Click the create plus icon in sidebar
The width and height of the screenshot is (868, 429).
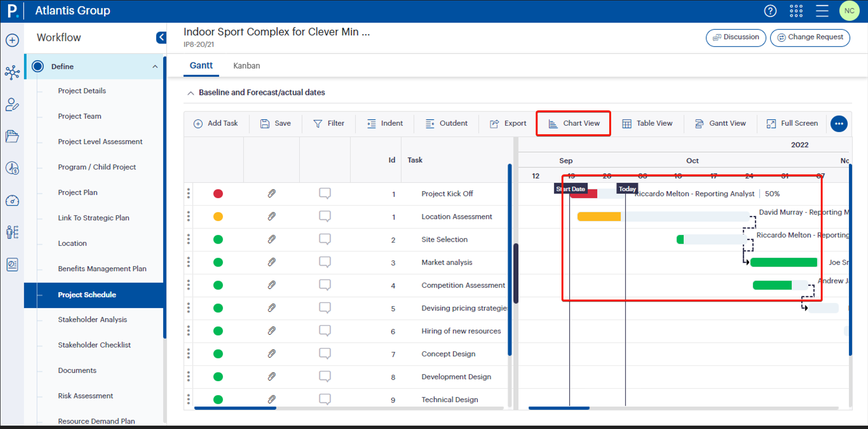[x=12, y=40]
